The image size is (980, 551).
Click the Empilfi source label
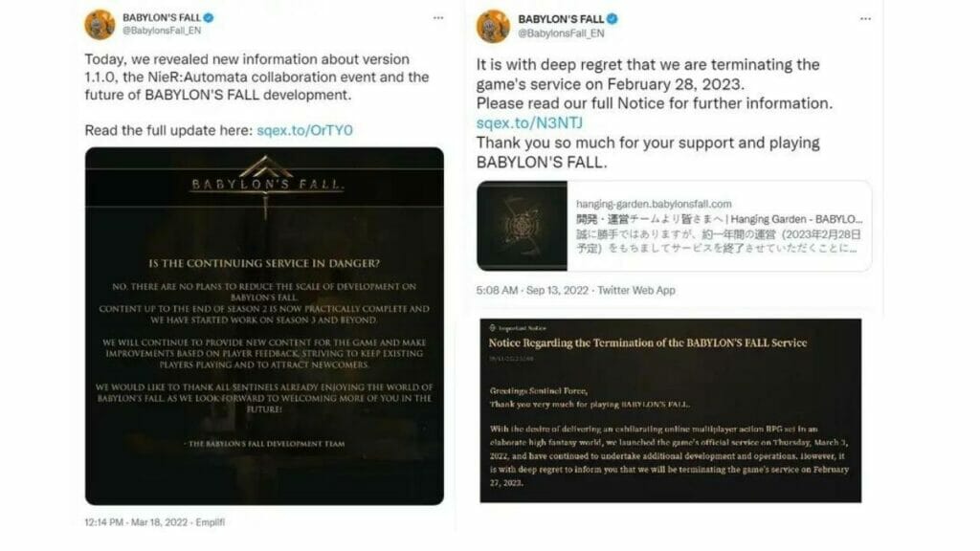point(210,522)
